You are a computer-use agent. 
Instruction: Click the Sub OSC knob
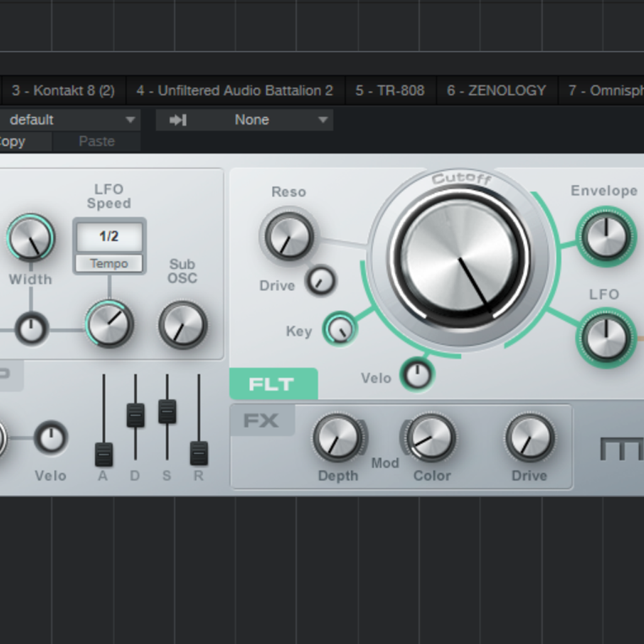point(183,325)
